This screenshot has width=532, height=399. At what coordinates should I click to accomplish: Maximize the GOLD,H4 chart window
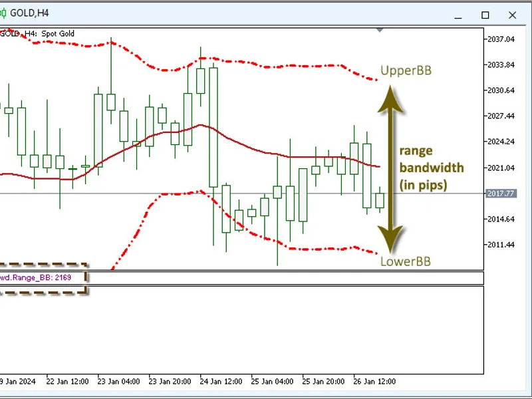click(485, 15)
